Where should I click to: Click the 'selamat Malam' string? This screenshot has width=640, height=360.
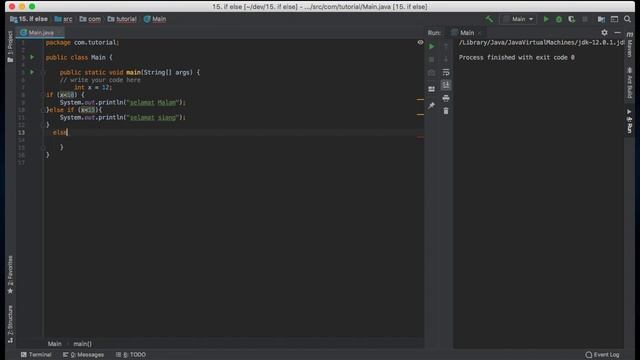pos(153,102)
